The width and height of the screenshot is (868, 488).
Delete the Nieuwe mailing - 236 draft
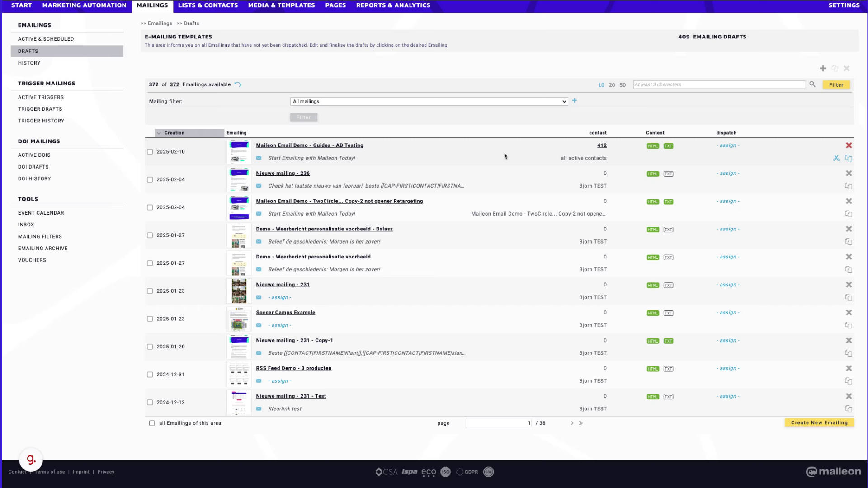pos(849,174)
